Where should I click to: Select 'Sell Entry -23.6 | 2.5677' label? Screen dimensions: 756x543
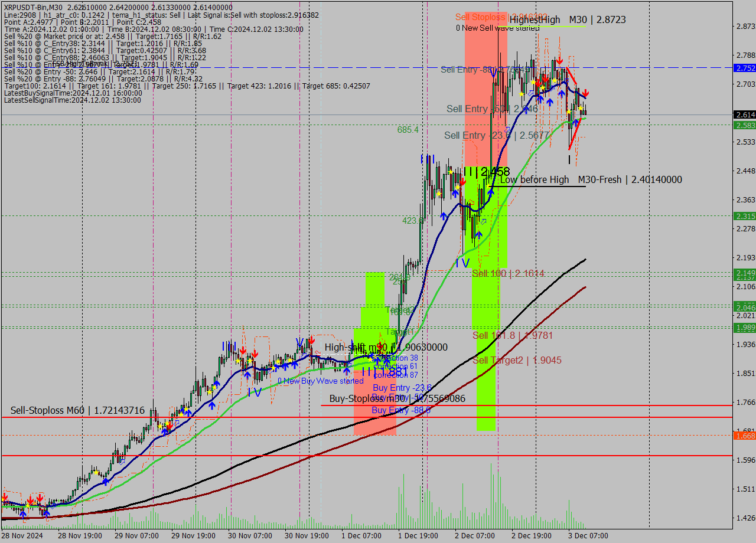[497, 135]
